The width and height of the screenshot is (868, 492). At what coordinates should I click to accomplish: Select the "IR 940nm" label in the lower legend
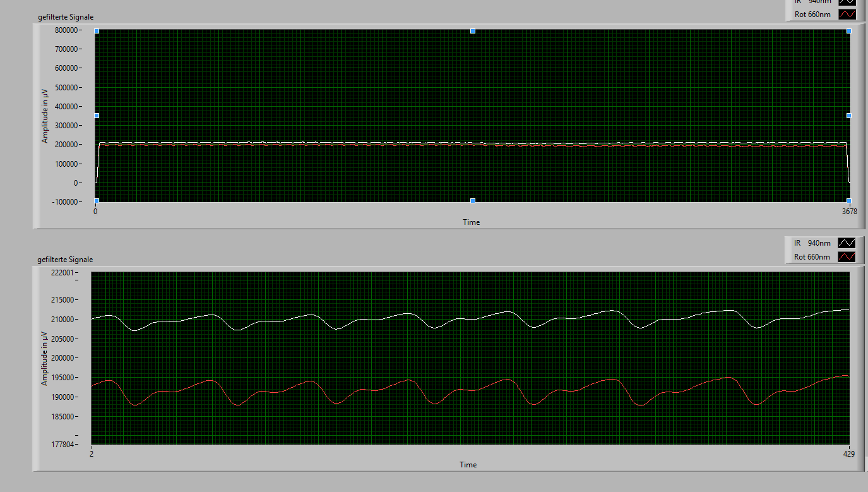tap(812, 243)
